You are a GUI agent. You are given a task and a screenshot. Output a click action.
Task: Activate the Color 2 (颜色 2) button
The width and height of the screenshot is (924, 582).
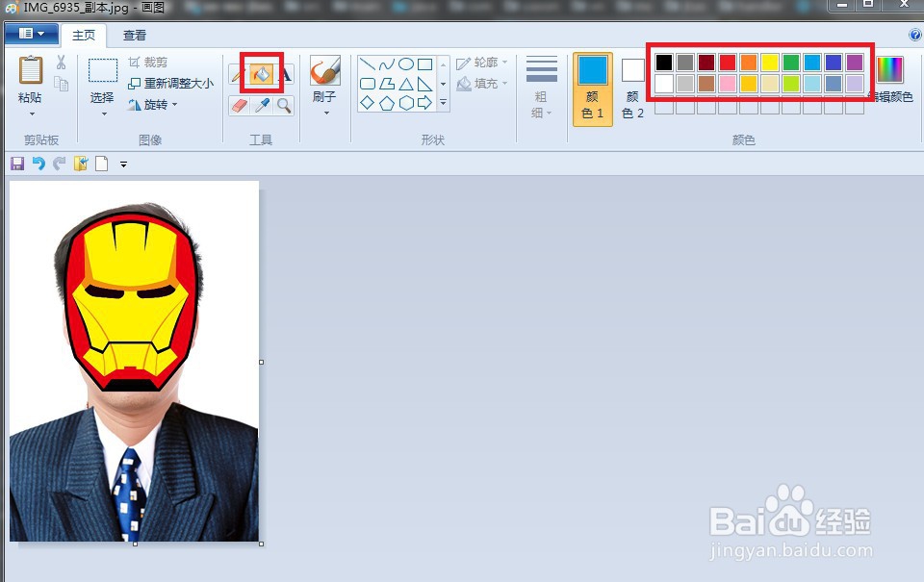click(632, 89)
